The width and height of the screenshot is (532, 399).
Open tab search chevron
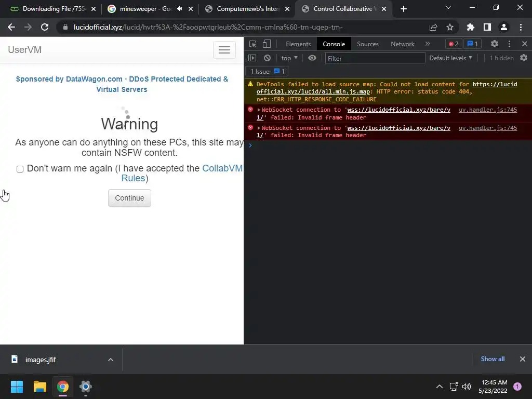448,7
